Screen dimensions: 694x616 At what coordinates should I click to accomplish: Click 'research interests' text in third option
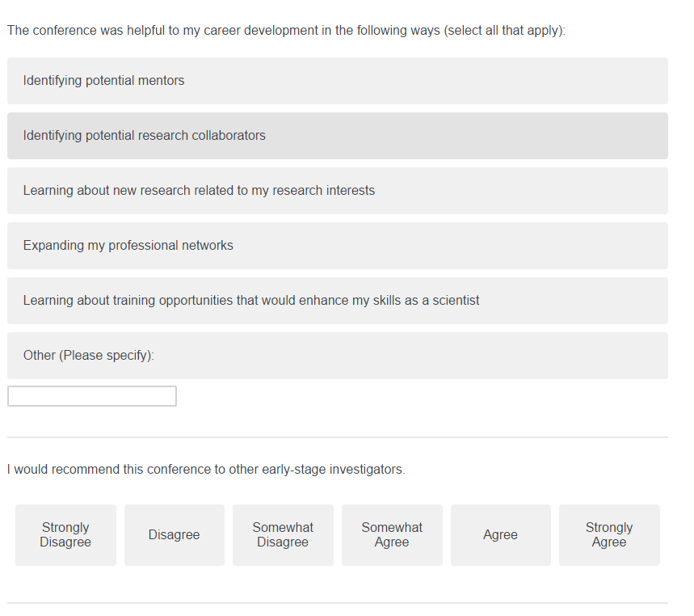pyautogui.click(x=323, y=191)
